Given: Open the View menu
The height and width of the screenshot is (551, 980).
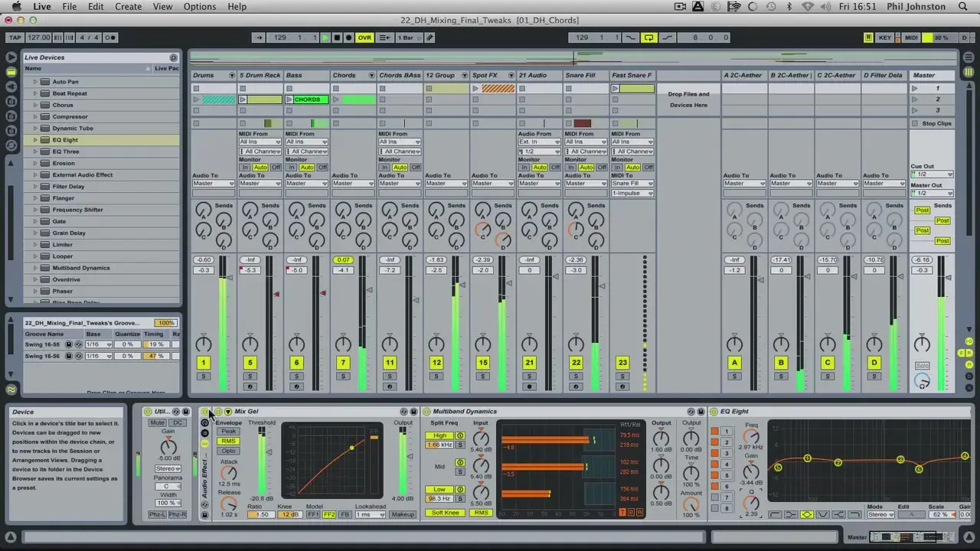Looking at the screenshot, I should 162,6.
